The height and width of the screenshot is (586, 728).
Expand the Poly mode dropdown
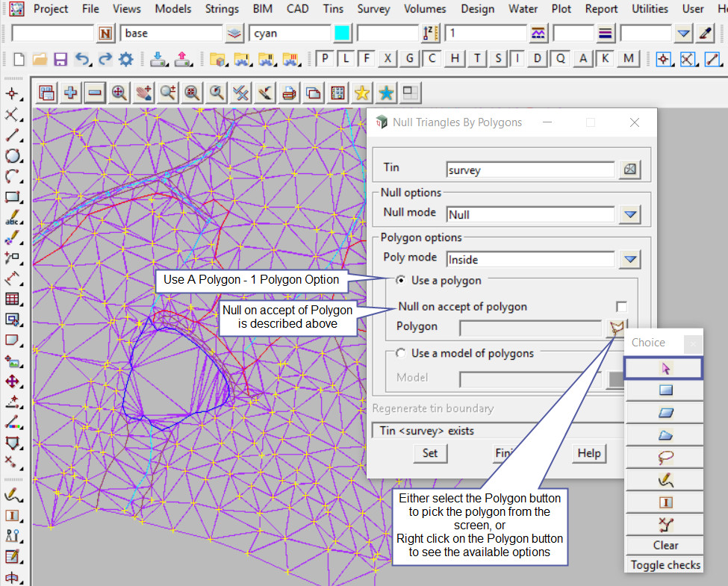(631, 259)
